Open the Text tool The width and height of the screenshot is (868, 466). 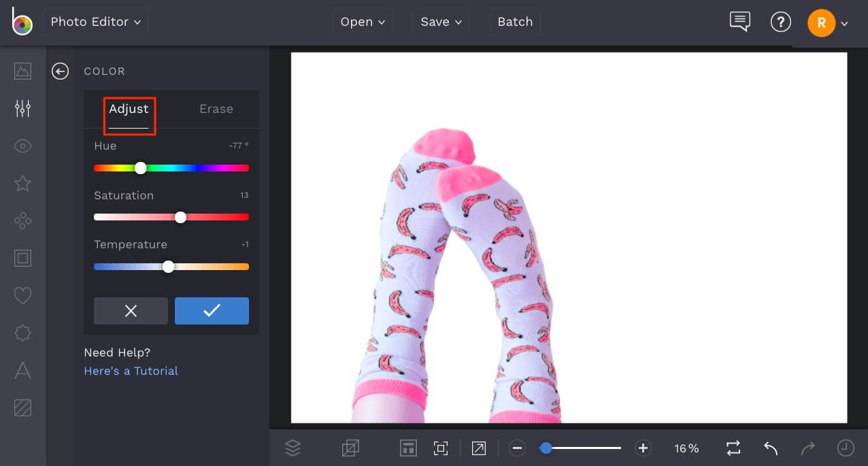coord(22,370)
